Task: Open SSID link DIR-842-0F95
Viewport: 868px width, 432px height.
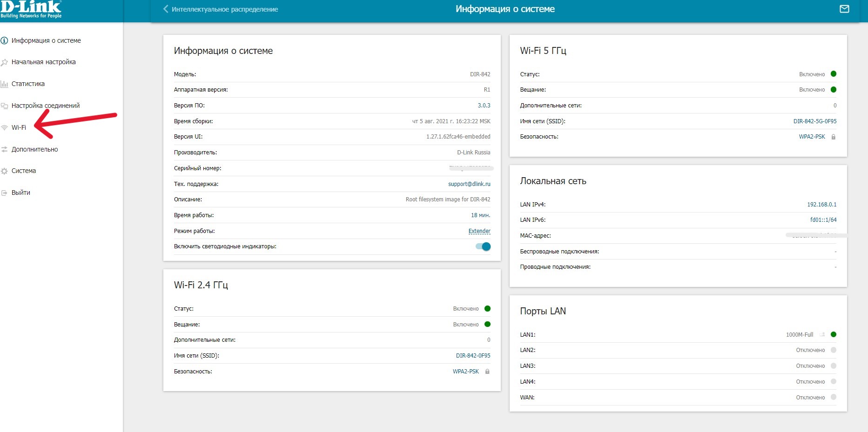Action: coord(473,356)
